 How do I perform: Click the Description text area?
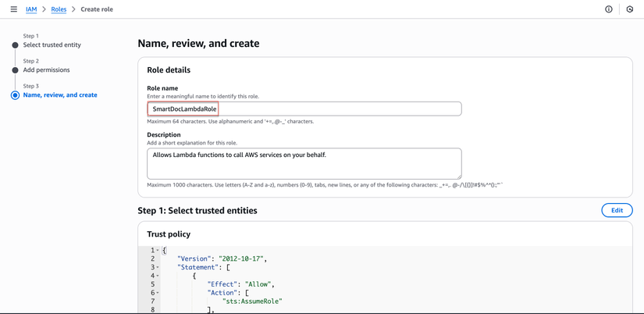click(304, 163)
